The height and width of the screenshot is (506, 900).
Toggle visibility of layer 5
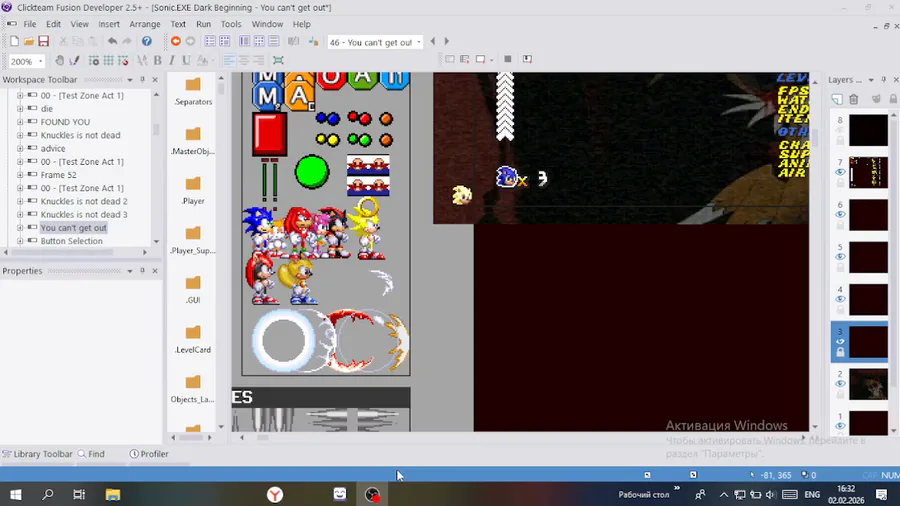pos(840,256)
